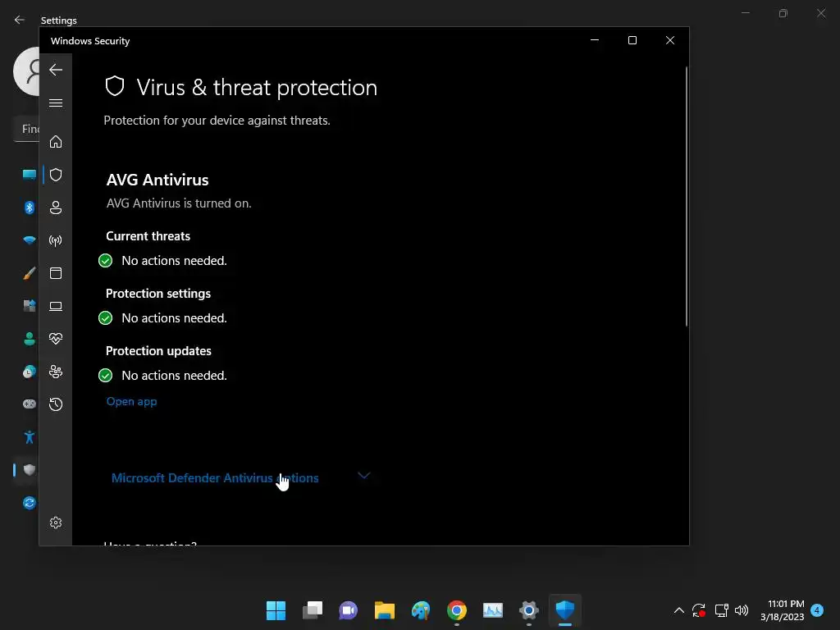The image size is (840, 630).
Task: Open Accessibility category in Settings sidebar
Action: pyautogui.click(x=29, y=437)
